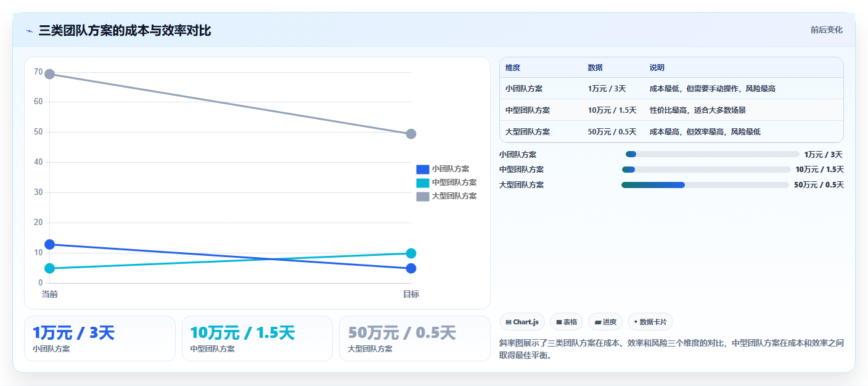Click the 大型团队方案 cell in the table
Viewport: 868px width, 386px height.
coord(528,132)
